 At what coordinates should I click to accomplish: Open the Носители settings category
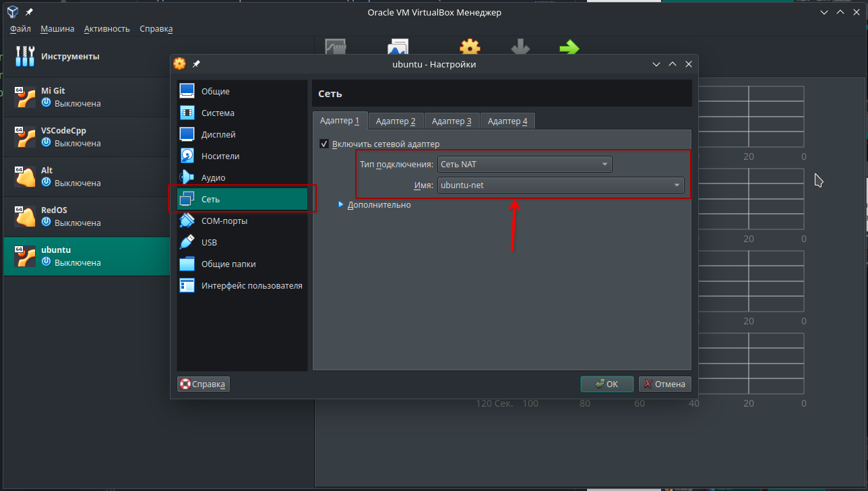[x=243, y=156]
